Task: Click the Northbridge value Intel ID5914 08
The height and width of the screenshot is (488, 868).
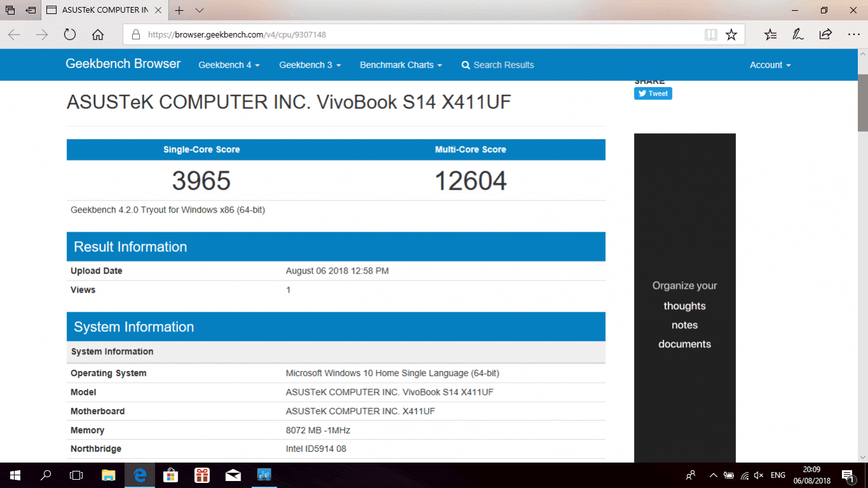Action: click(x=316, y=449)
